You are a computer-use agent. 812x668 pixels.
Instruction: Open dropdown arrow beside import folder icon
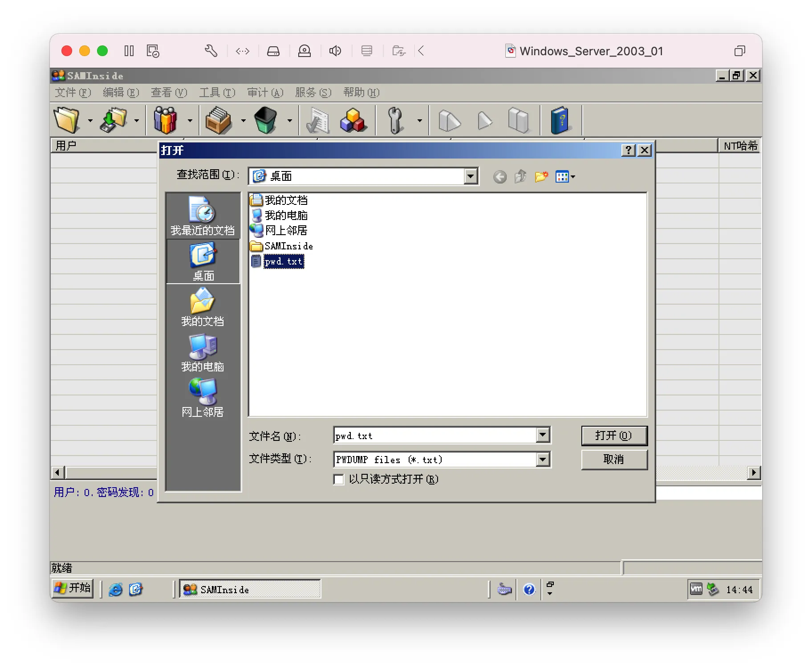(137, 120)
